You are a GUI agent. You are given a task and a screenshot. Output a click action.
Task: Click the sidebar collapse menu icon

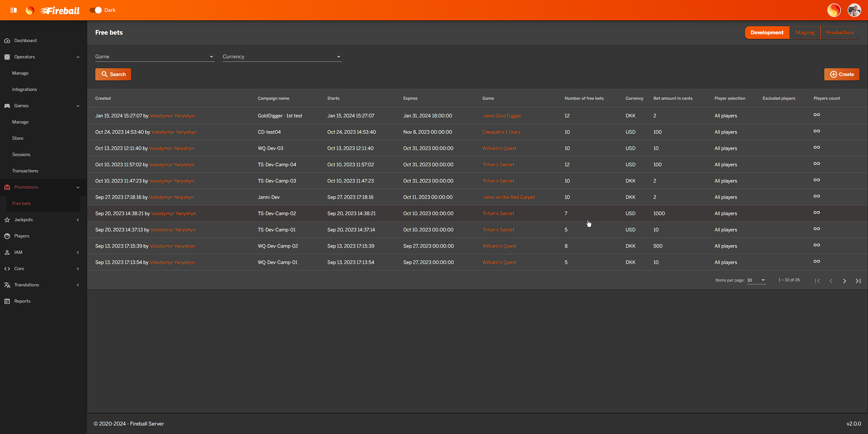point(14,10)
